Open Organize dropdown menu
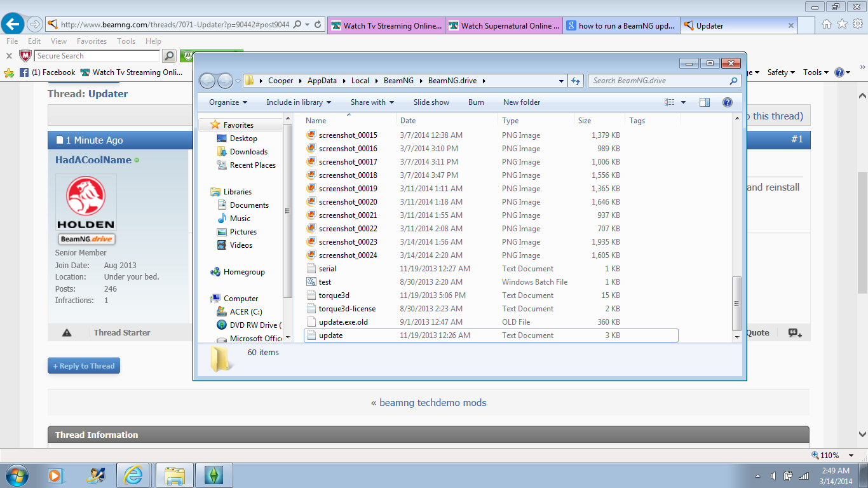868x488 pixels. click(228, 102)
